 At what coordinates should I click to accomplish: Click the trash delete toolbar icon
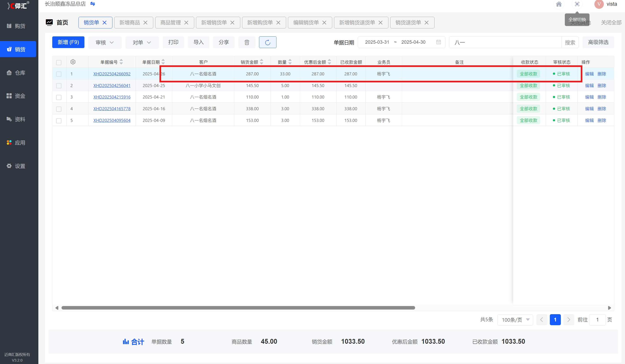pyautogui.click(x=246, y=42)
